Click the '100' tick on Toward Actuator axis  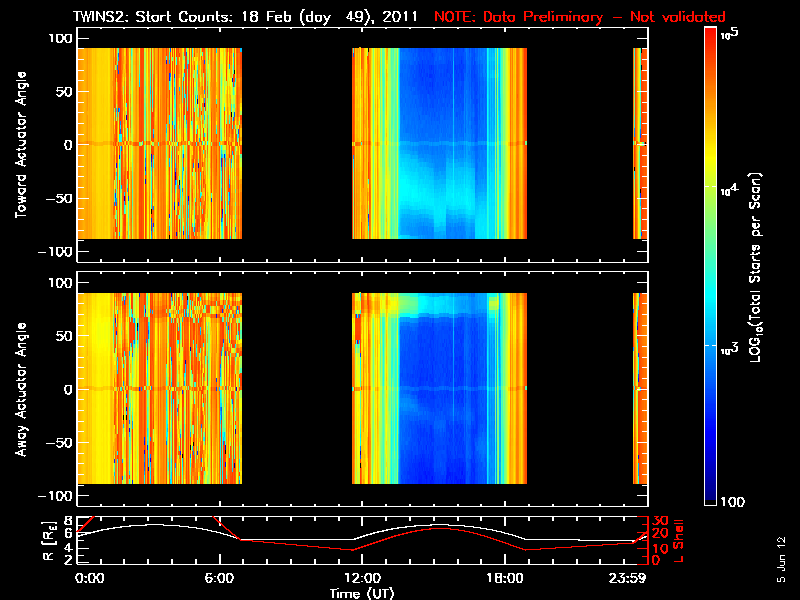tap(60, 38)
